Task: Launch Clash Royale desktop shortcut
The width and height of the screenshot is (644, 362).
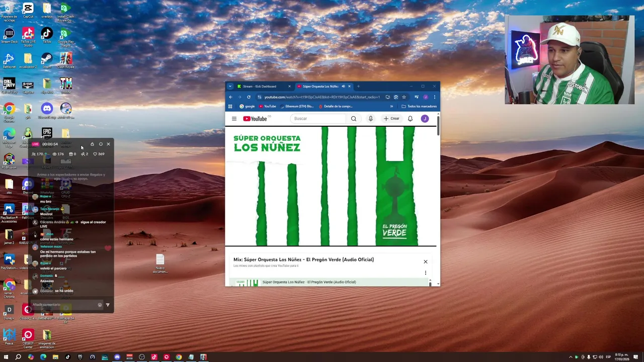Action: coord(65,61)
